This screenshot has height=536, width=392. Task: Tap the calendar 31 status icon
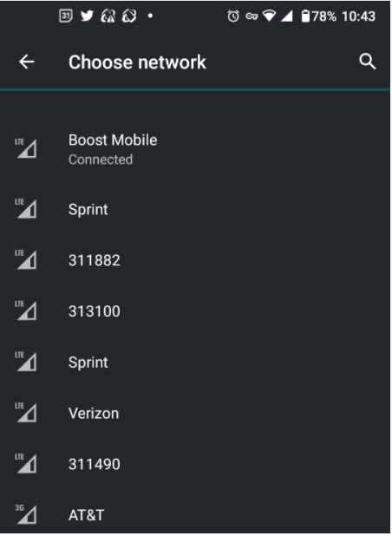click(66, 16)
